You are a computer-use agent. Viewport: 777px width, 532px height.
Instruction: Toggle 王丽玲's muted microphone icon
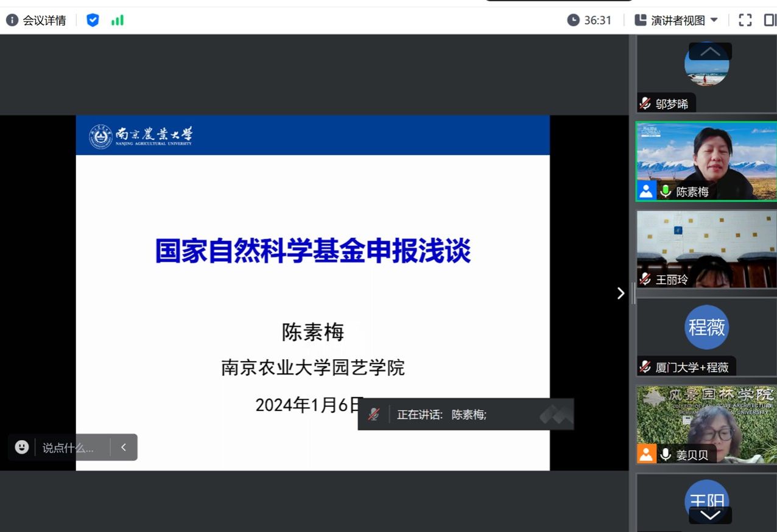click(645, 279)
